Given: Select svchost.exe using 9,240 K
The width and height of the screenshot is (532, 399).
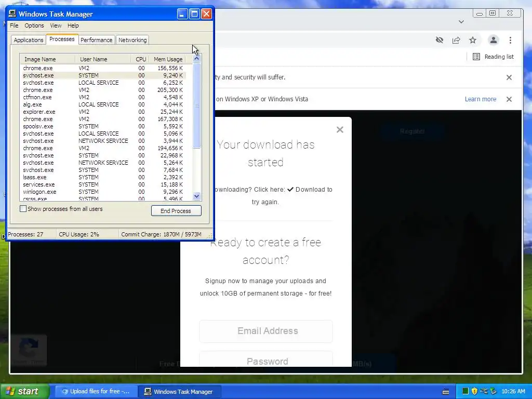Looking at the screenshot, I should tap(103, 75).
